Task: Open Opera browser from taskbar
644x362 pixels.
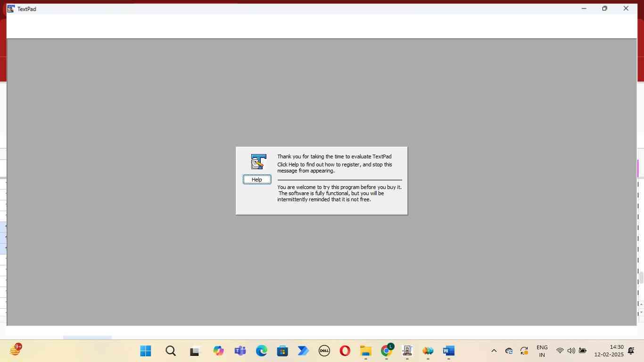Action: coord(345,351)
